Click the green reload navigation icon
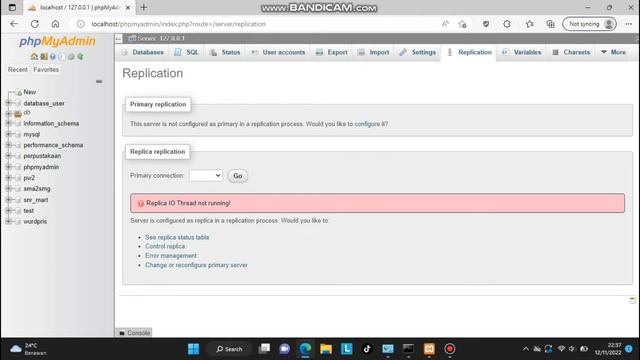The image size is (640, 360). pos(80,56)
